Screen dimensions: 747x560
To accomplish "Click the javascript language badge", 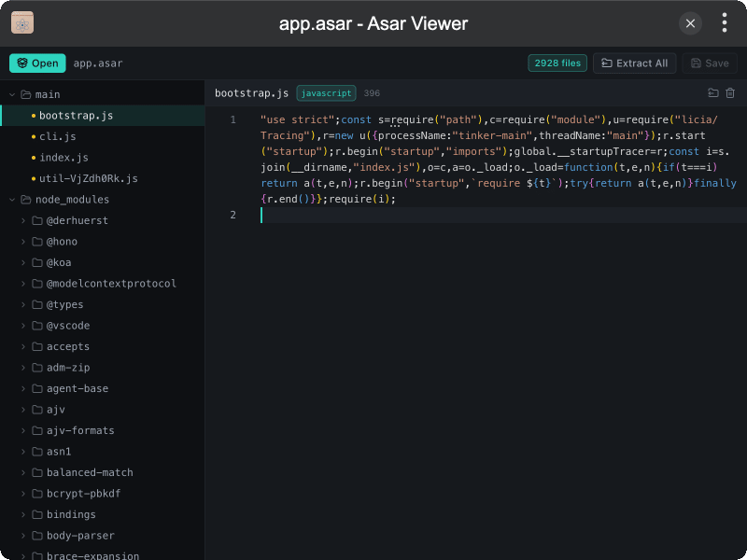I will [x=326, y=93].
